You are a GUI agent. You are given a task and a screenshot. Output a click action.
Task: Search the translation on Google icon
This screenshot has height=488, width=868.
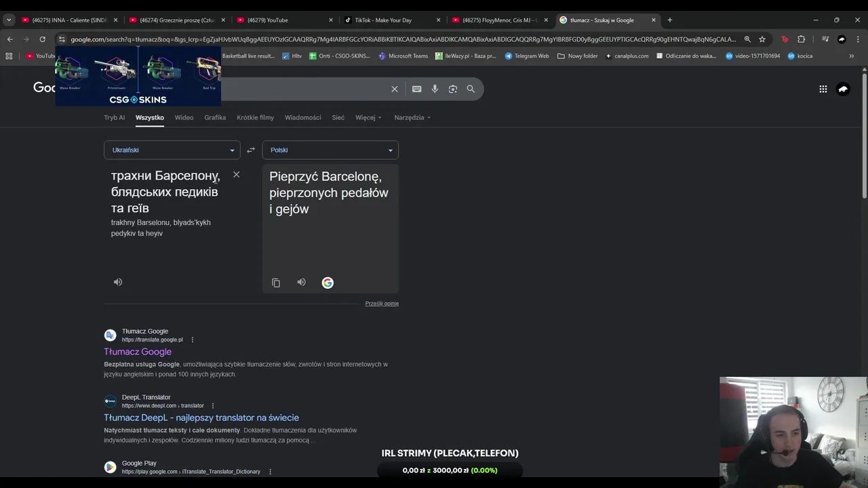328,283
